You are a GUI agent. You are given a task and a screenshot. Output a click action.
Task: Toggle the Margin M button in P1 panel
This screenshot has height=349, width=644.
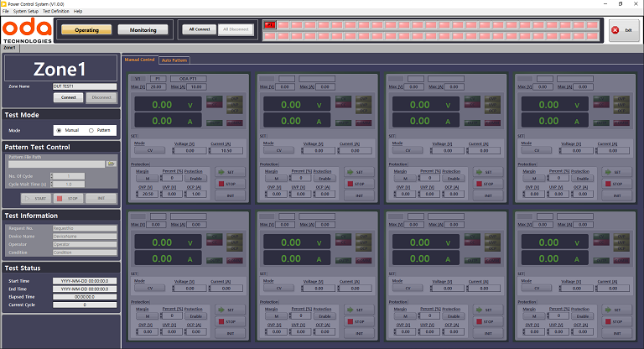147,179
